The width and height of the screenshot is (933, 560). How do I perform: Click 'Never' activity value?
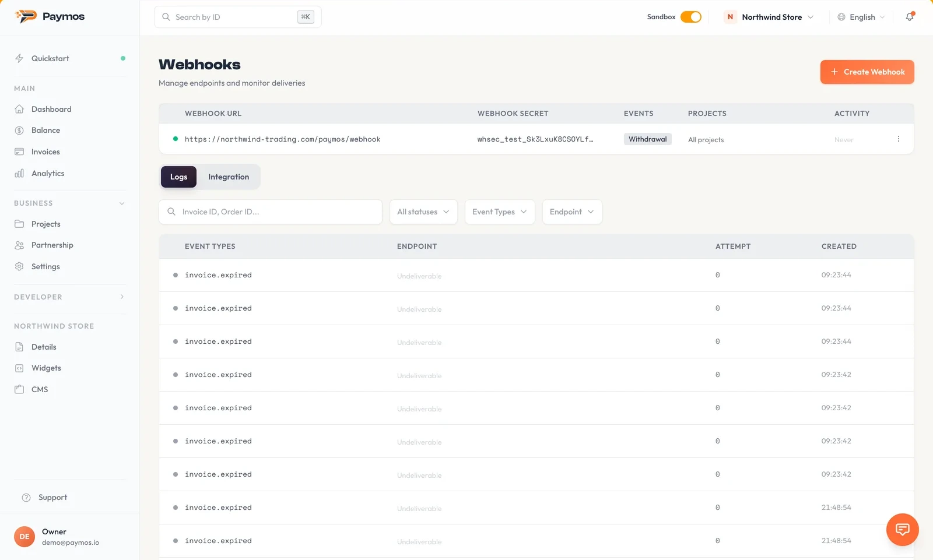tap(844, 140)
